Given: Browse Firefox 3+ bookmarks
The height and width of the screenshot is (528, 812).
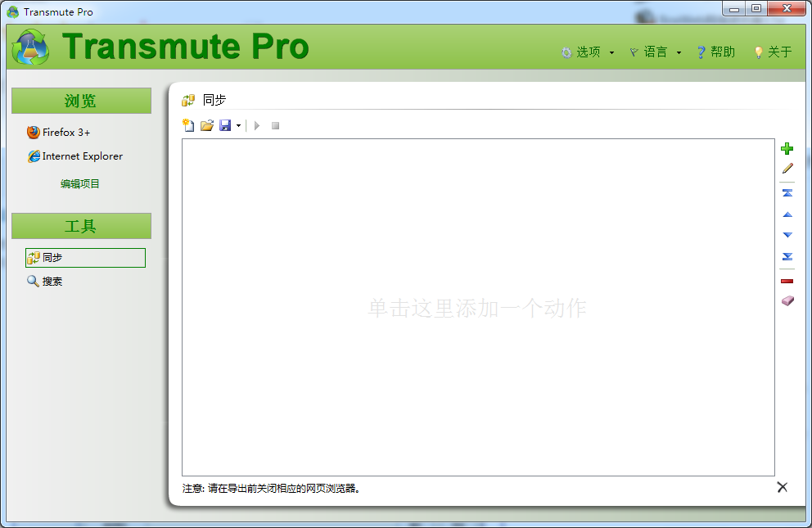Looking at the screenshot, I should 66,133.
